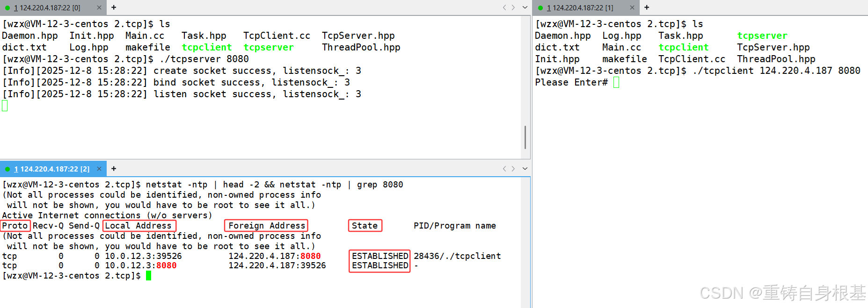868x308 pixels.
Task: Add new tab next to session [0]
Action: [114, 7]
